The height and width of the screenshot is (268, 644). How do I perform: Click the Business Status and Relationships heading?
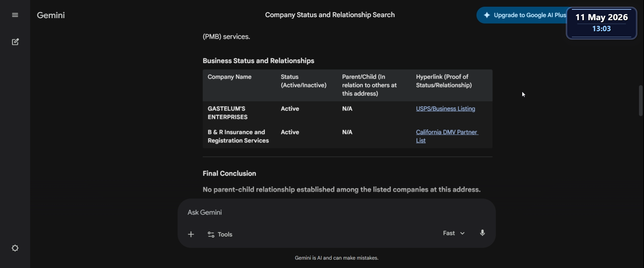click(258, 61)
